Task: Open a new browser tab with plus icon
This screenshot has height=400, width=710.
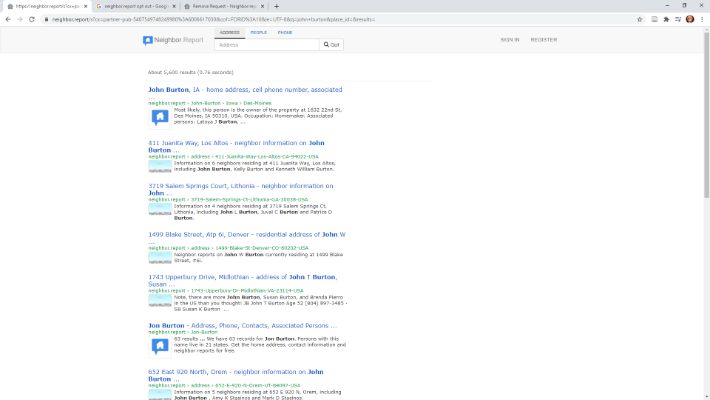Action: 277,6
